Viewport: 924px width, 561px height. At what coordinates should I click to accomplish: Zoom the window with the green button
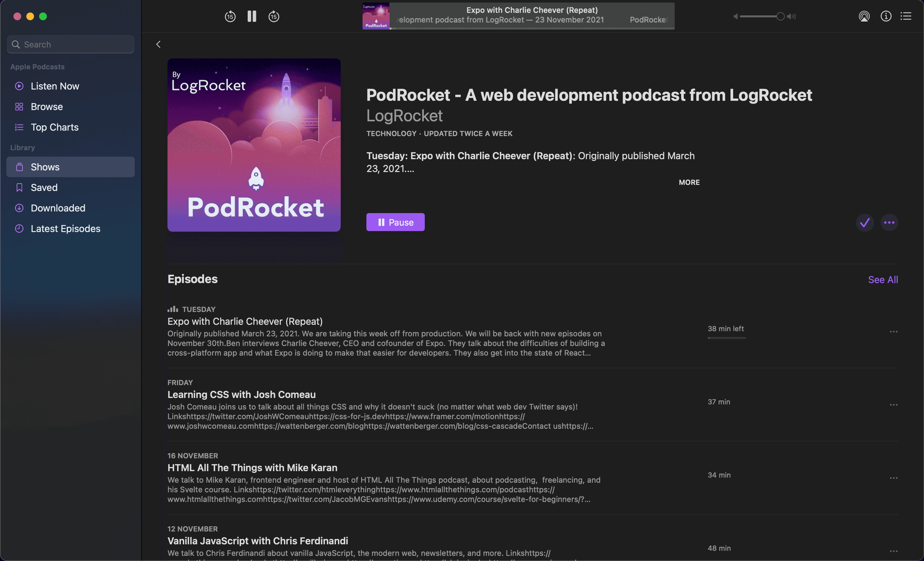[x=43, y=16]
